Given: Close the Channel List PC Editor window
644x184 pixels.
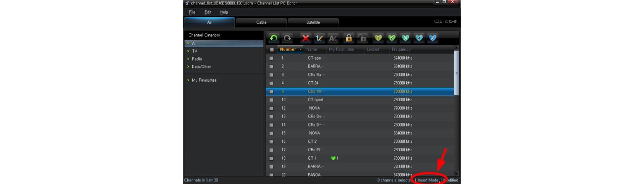Looking at the screenshot, I should coord(453,2).
